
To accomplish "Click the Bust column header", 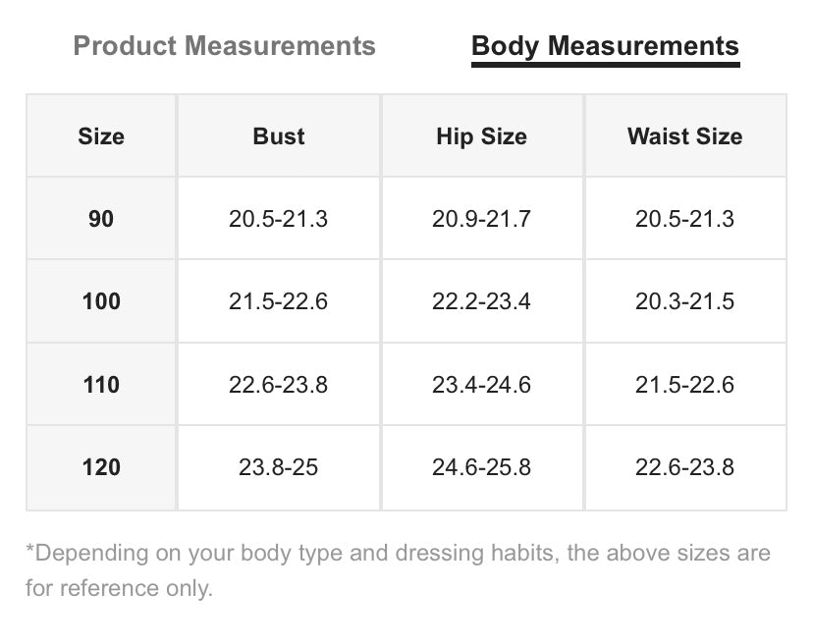I will pyautogui.click(x=279, y=136).
